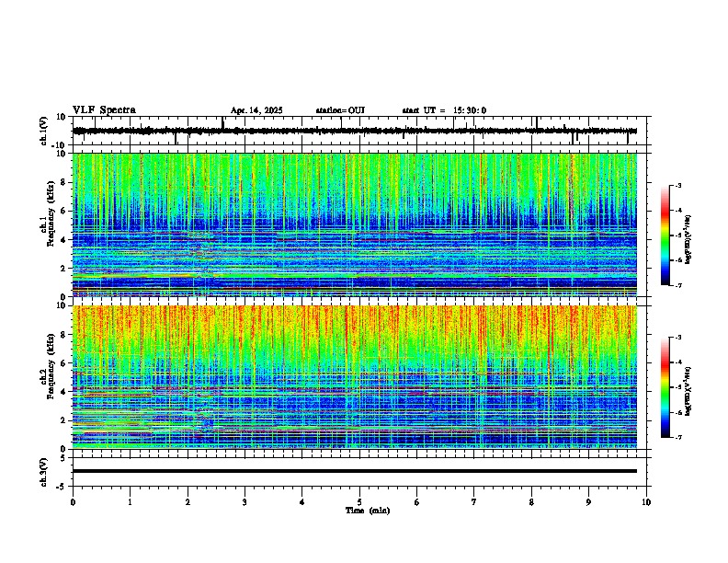This screenshot has width=728, height=563.
Task: Click the ch.1 color scale log(PSD) unit label
Action: pyautogui.click(x=688, y=239)
